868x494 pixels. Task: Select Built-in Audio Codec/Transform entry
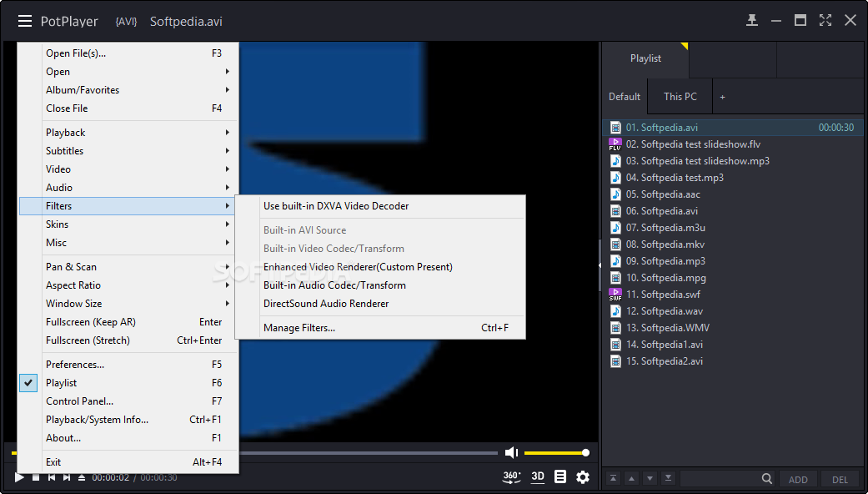click(380, 285)
